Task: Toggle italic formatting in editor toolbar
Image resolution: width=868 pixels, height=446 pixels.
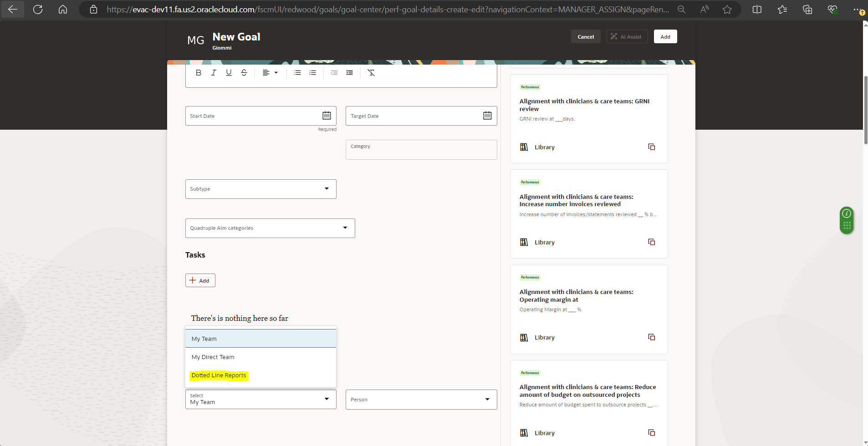Action: click(214, 73)
